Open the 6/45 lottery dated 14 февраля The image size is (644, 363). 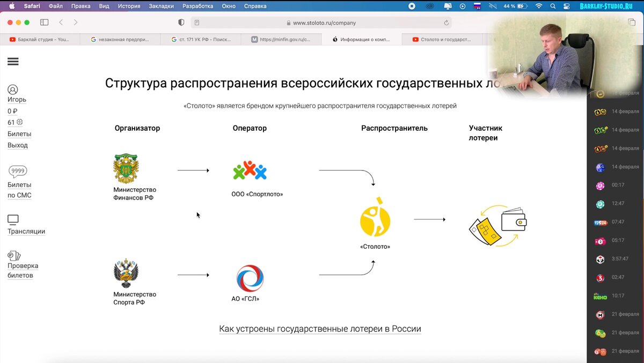(600, 112)
